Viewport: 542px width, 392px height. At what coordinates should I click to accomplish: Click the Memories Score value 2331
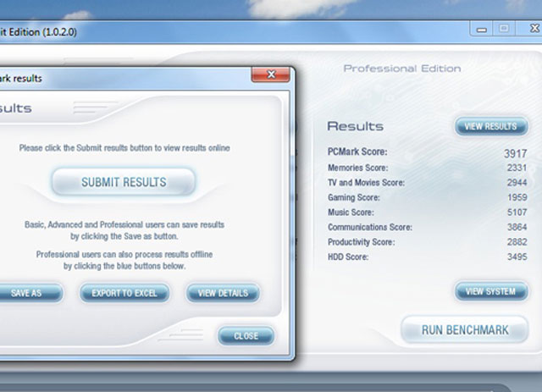click(x=517, y=168)
